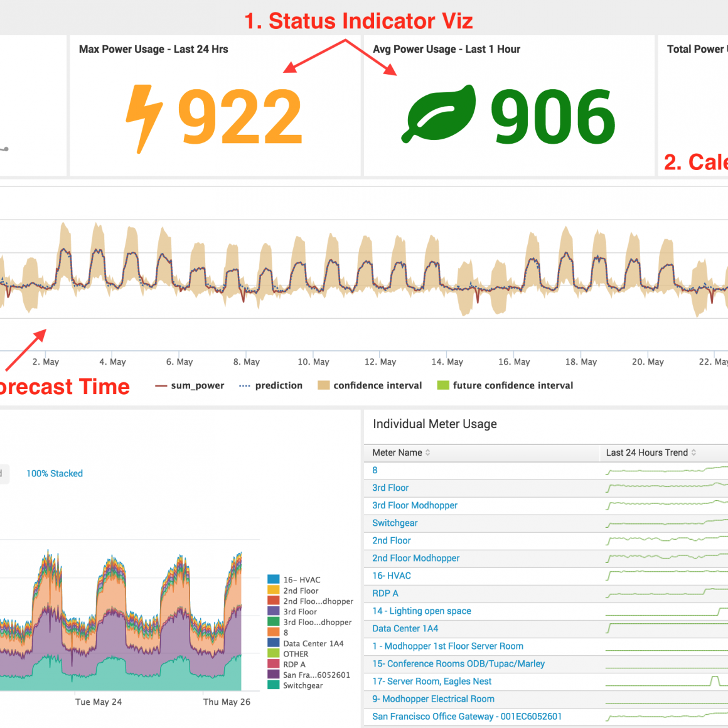Toggle sum_power series in forecast legend
The image size is (728, 728).
(x=190, y=385)
